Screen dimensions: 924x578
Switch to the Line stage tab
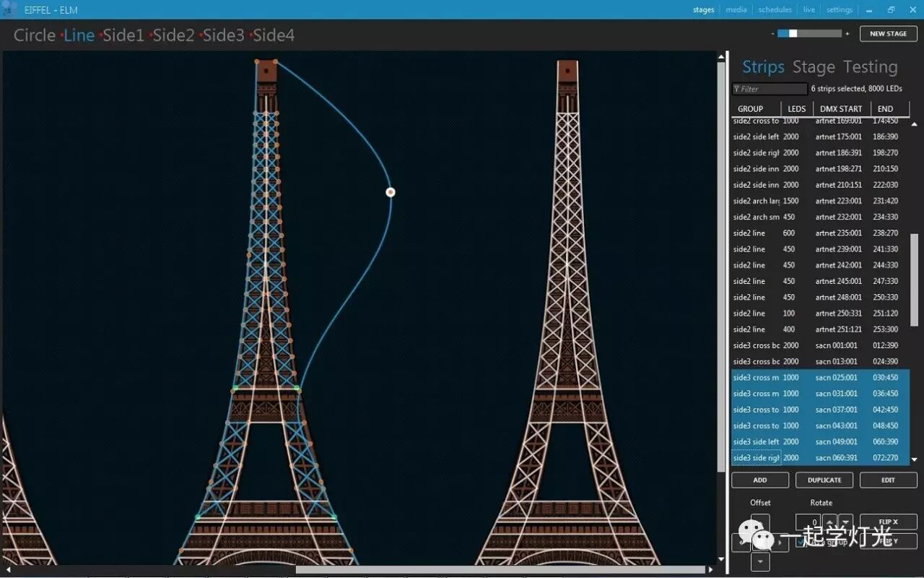pos(79,35)
